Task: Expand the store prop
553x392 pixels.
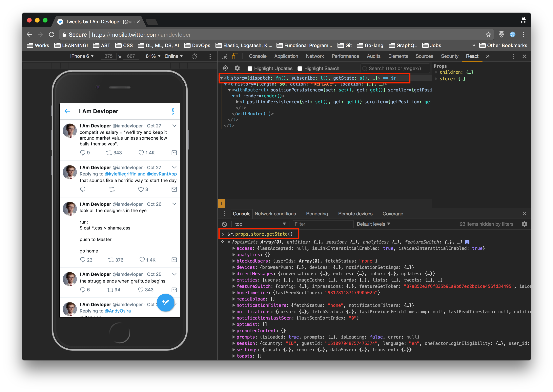Action: point(436,79)
